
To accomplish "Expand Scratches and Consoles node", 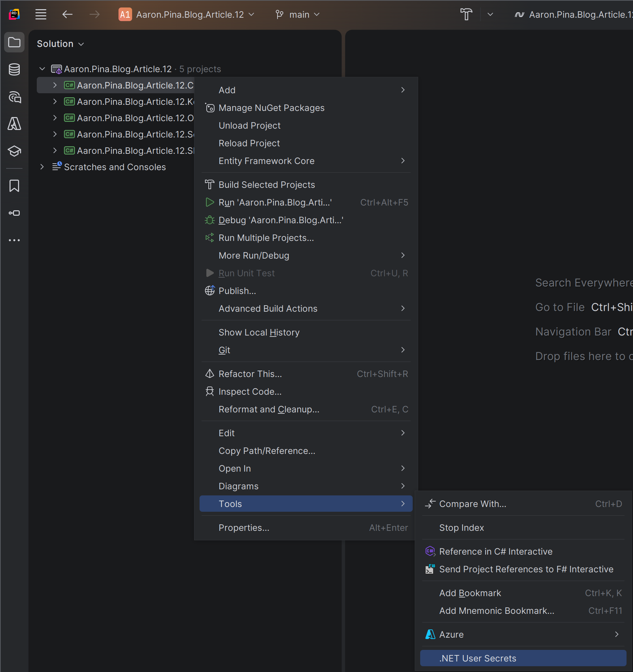I will [x=42, y=167].
